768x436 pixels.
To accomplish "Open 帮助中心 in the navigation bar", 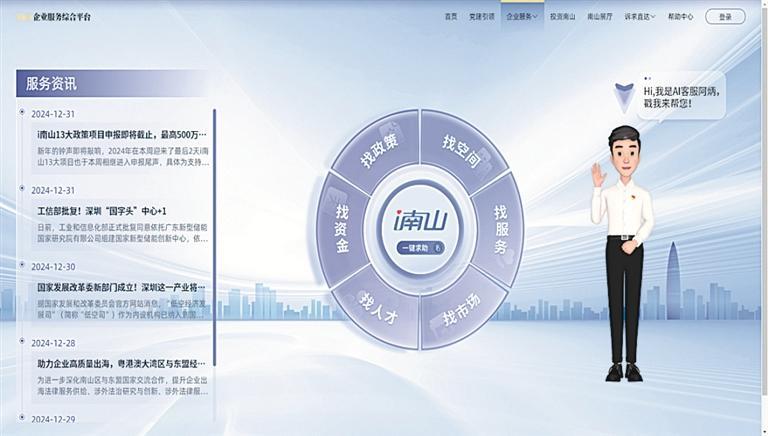I will tap(680, 17).
